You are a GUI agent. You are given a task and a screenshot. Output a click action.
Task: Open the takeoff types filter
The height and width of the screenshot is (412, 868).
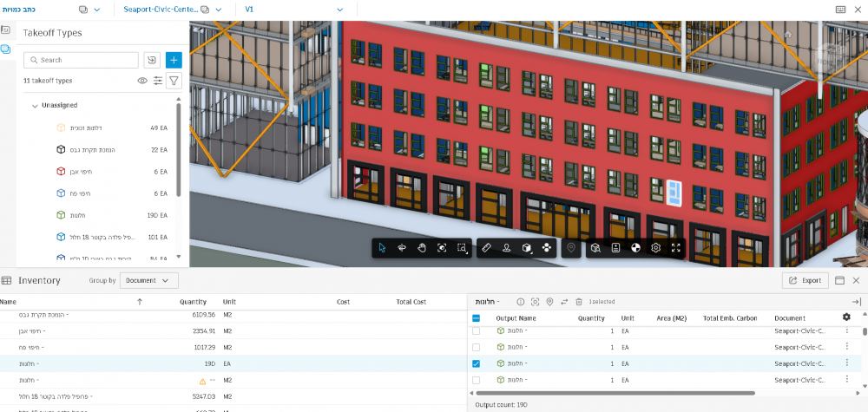[174, 81]
